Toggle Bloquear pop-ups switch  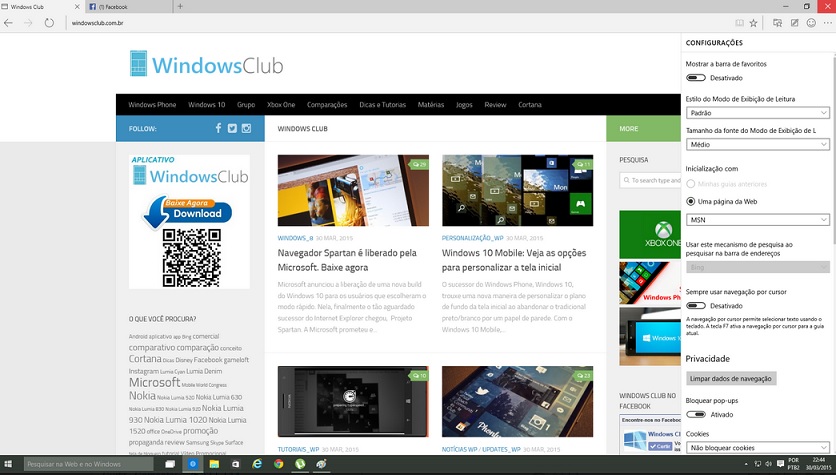[x=696, y=414]
